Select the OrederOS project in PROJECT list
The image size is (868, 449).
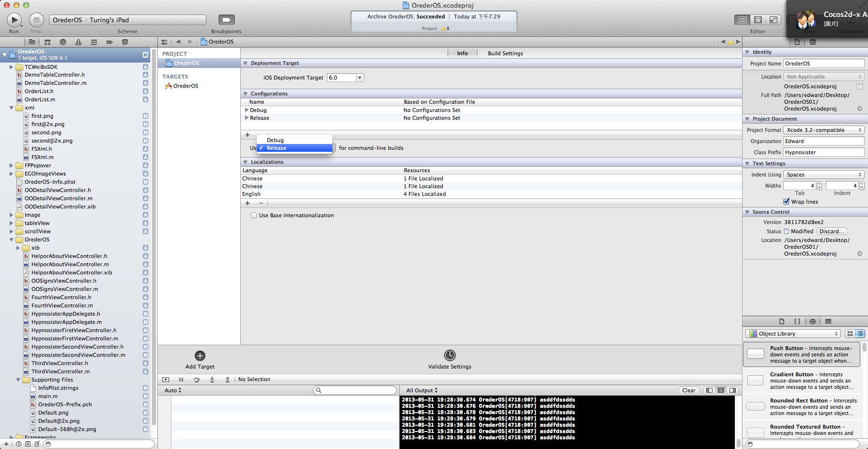point(199,63)
